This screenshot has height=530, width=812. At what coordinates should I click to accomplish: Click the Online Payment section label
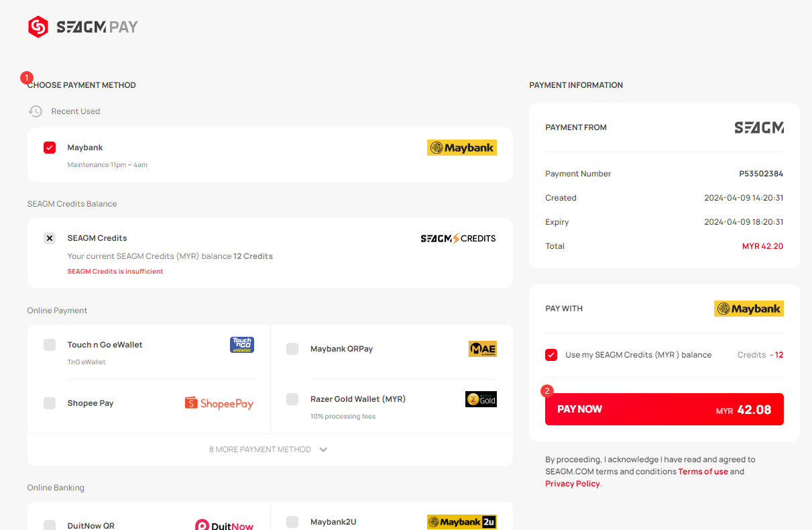pyautogui.click(x=57, y=311)
